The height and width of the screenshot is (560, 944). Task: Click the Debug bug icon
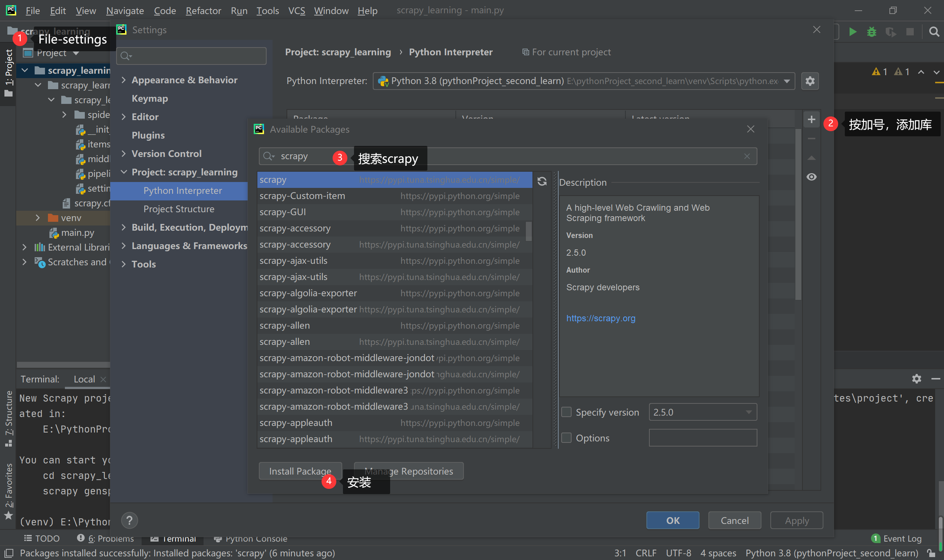coord(871,32)
